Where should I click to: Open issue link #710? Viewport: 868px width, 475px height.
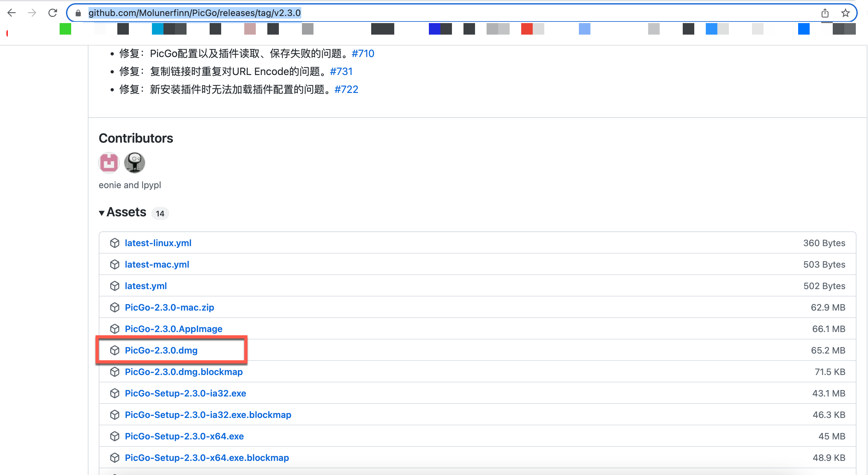coord(363,54)
